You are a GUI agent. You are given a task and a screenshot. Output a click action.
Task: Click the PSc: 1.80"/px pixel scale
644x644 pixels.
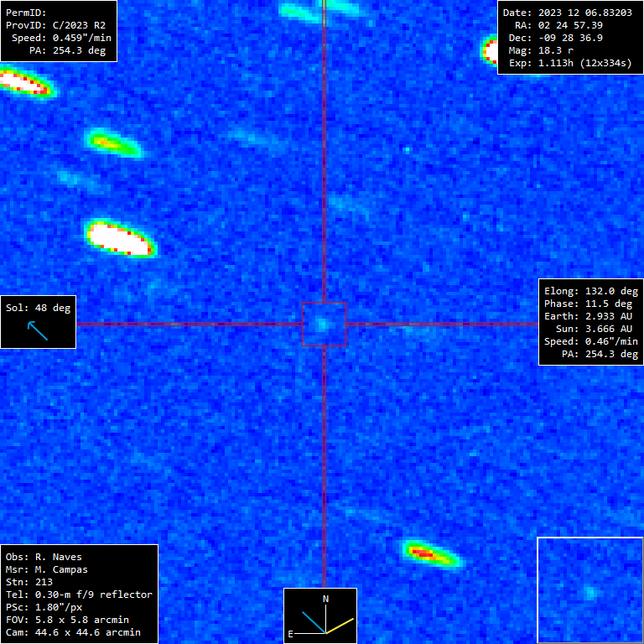tap(44, 607)
